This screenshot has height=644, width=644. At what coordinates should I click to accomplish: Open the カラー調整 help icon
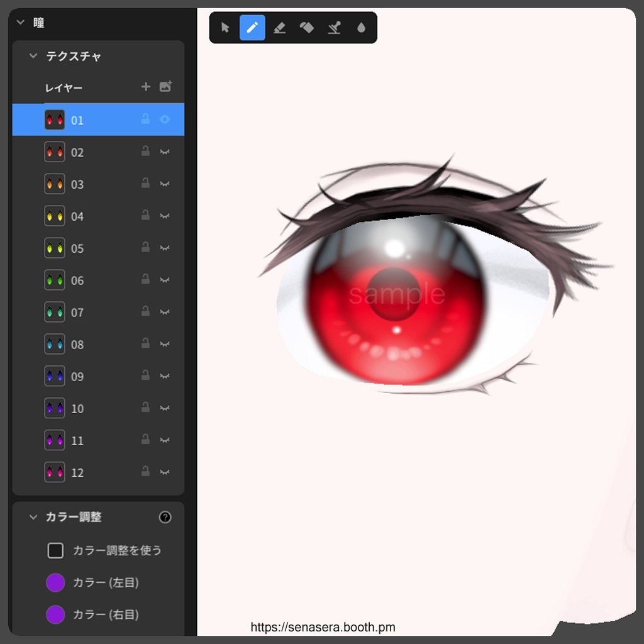[165, 517]
